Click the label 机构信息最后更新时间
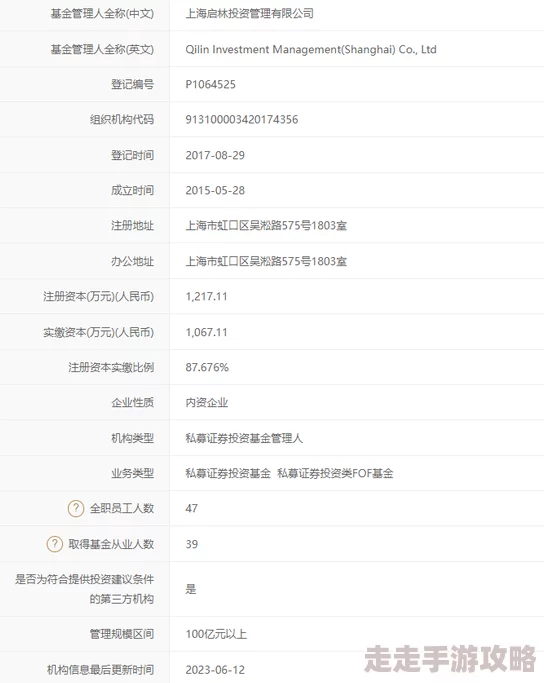544x683 pixels. click(x=101, y=669)
